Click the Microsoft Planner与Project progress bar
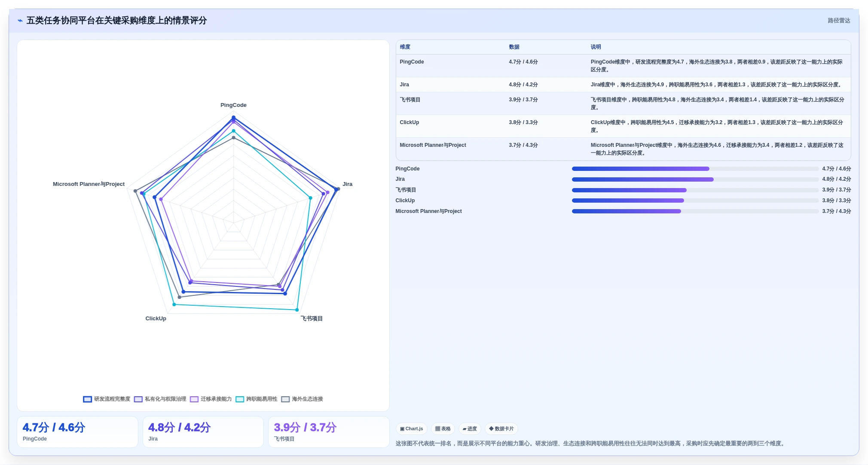 click(x=695, y=211)
